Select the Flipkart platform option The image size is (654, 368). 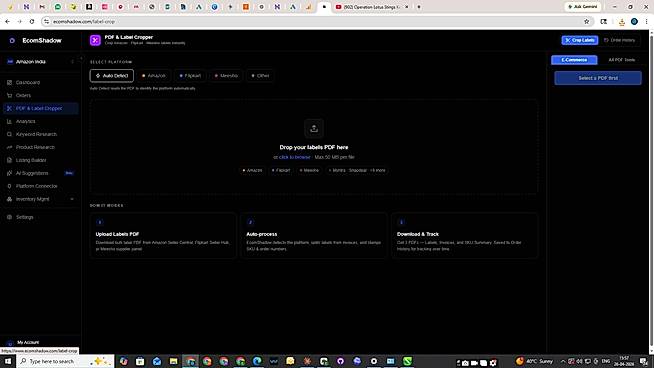point(190,76)
